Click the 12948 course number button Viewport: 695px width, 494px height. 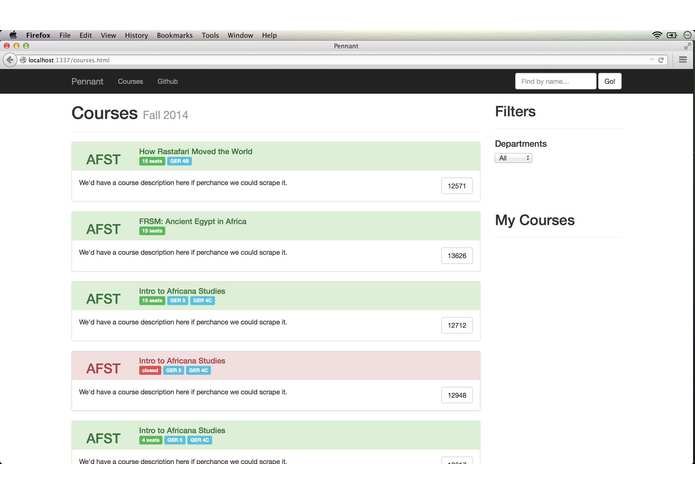click(x=457, y=395)
